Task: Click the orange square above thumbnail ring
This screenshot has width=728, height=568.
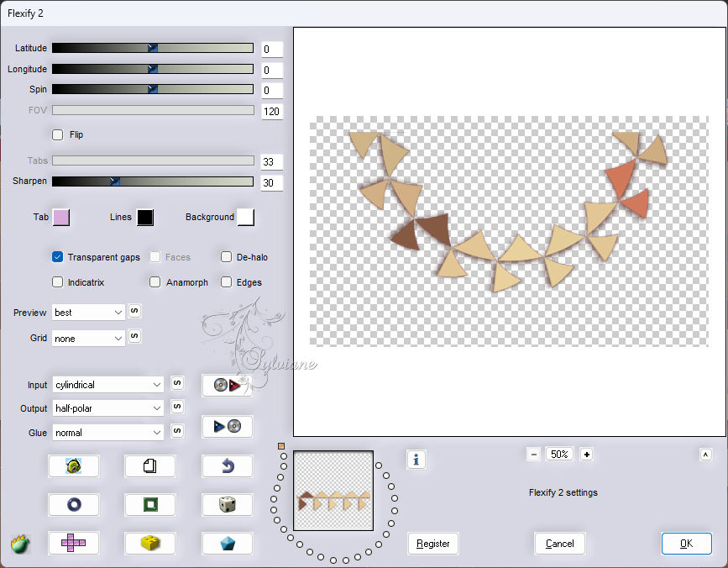Action: [x=281, y=446]
